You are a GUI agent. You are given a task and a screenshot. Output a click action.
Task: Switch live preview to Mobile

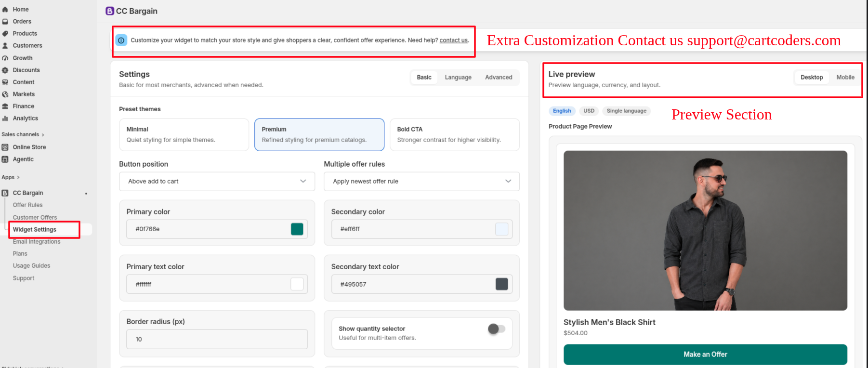pos(845,77)
